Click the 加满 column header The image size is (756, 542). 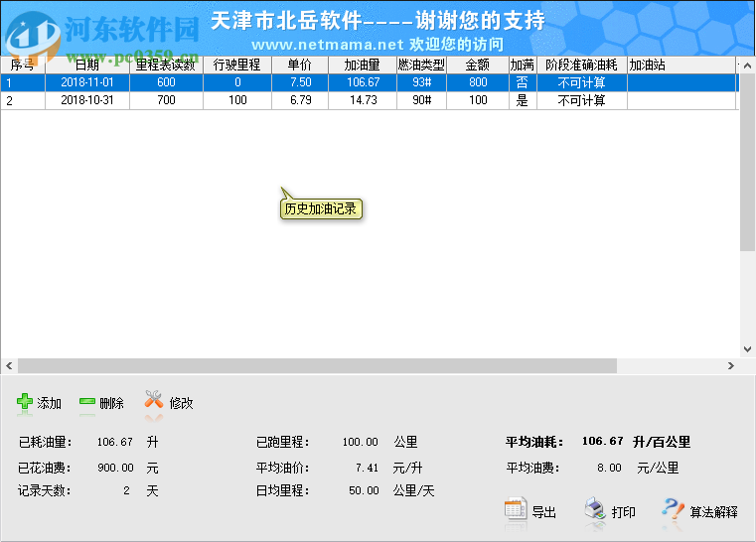[x=523, y=66]
